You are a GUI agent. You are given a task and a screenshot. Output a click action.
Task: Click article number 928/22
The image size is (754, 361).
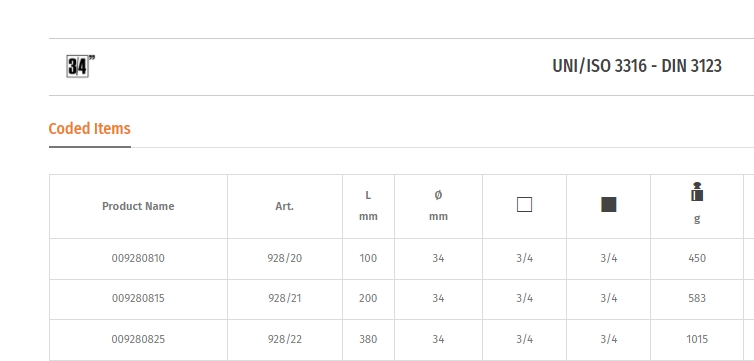tap(285, 339)
